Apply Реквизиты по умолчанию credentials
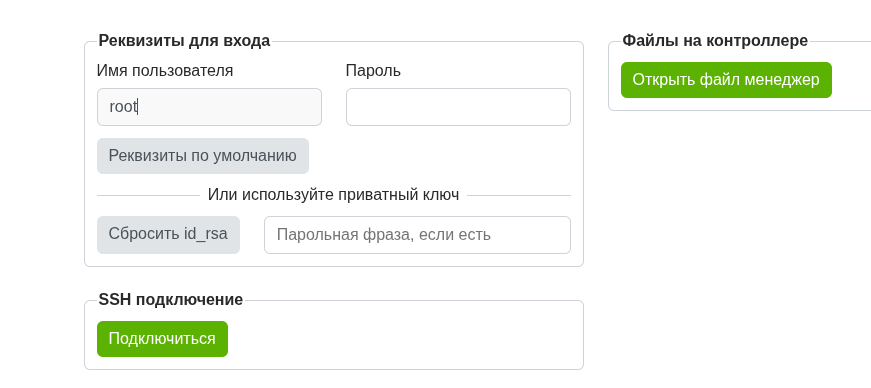Screen dimensions: 871x388 pos(203,156)
